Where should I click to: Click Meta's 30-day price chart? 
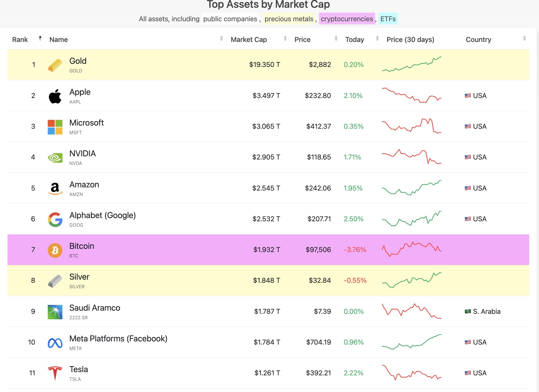[x=412, y=342]
